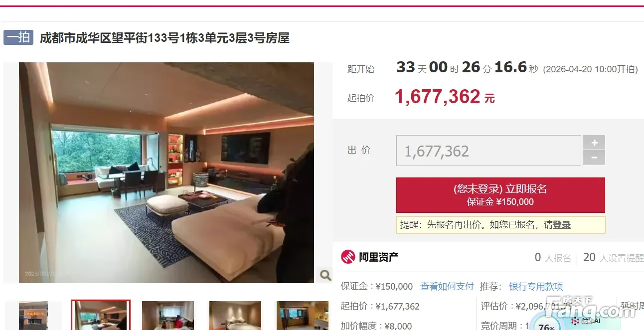644x330 pixels.
Task: Select the fifth thumbnail image
Action: pos(303,315)
